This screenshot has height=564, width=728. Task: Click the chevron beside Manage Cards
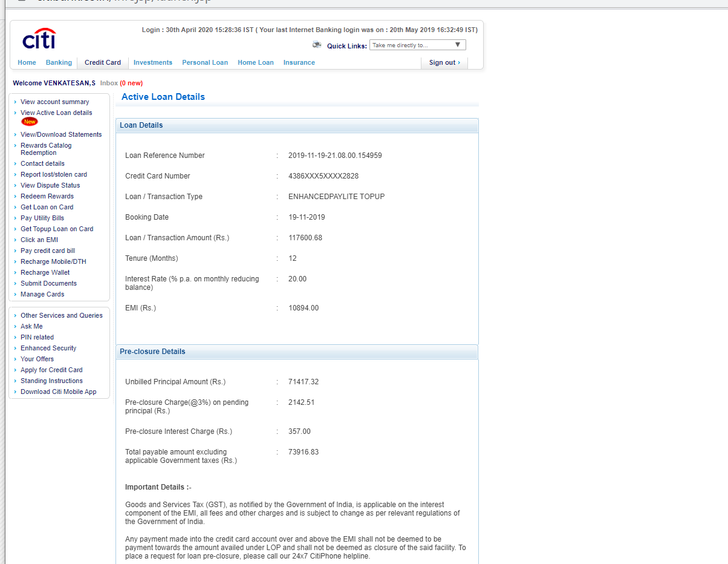[x=16, y=294]
